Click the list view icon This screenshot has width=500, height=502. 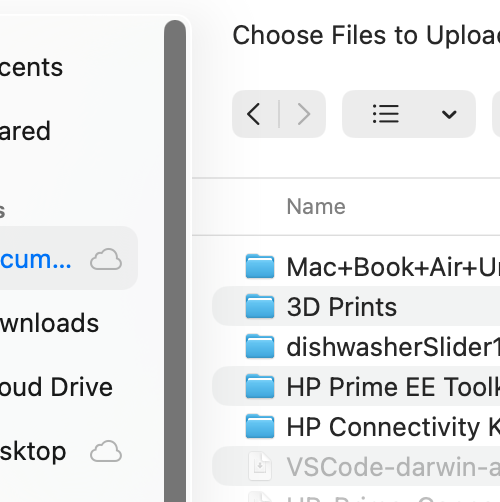point(386,114)
